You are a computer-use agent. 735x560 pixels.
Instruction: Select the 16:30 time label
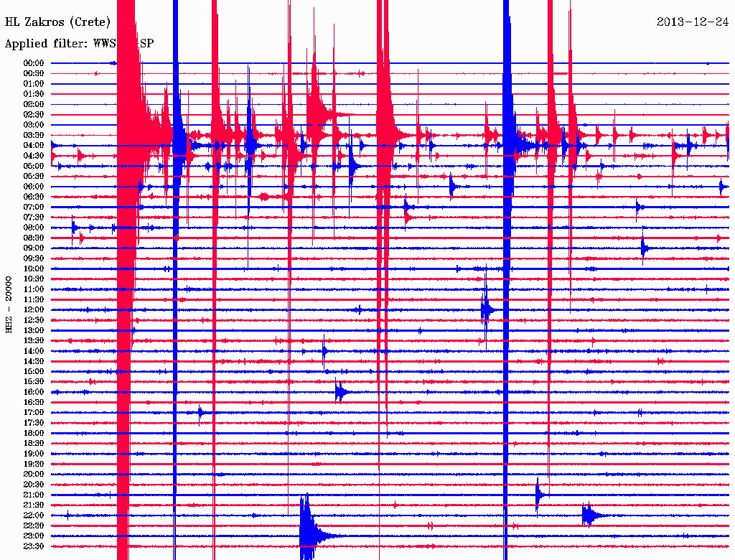pos(34,403)
